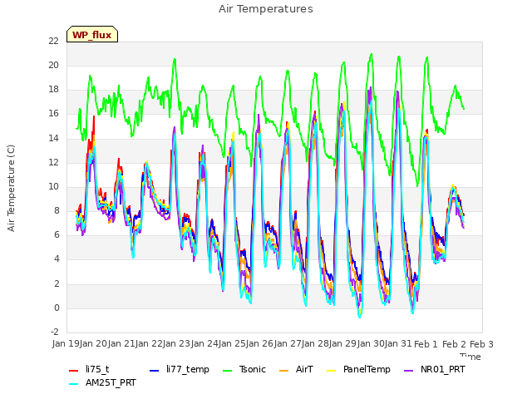
Task: Click the Feb 1 x-axis tick label
Action: pyautogui.click(x=426, y=344)
